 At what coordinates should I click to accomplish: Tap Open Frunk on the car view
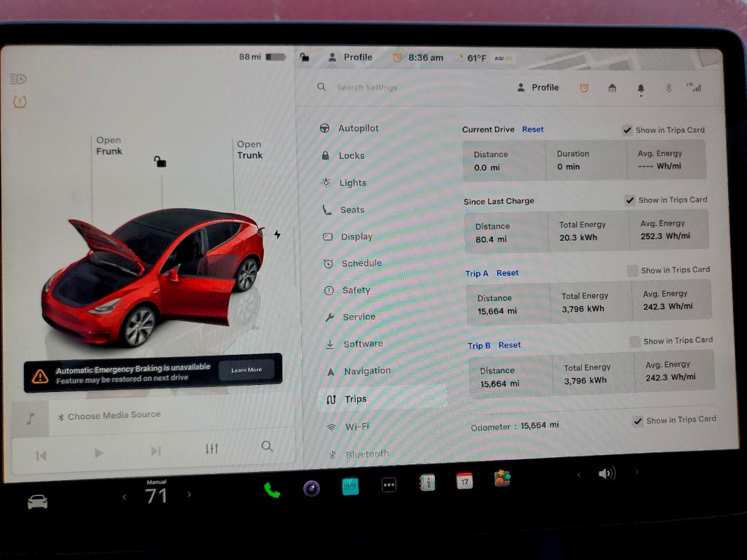(109, 146)
